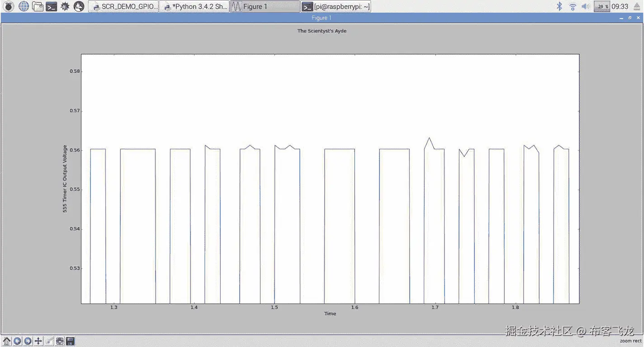Select the Home view tool in the plot toolbar
This screenshot has height=347, width=644.
[x=6, y=341]
